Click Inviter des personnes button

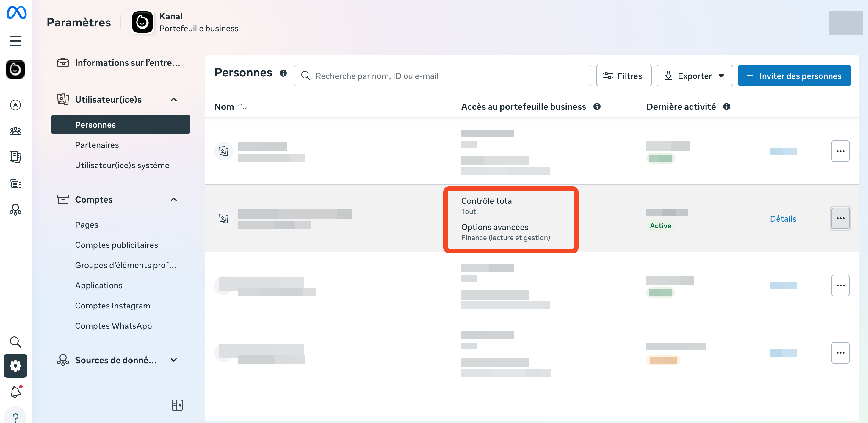tap(794, 76)
